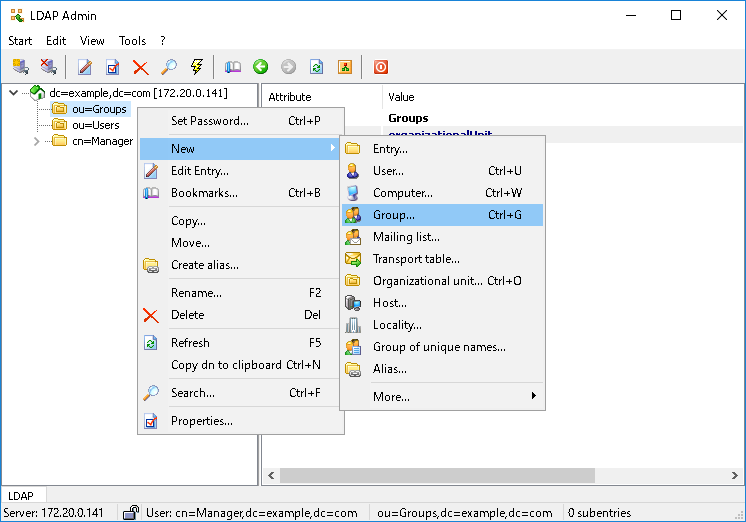
Task: Collapse the dc=example,dc=com root node
Action: point(13,93)
